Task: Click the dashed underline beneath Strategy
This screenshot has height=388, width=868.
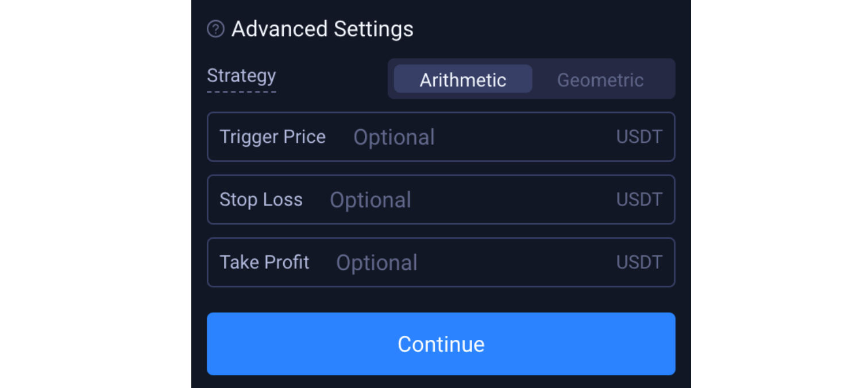Action: point(241,91)
